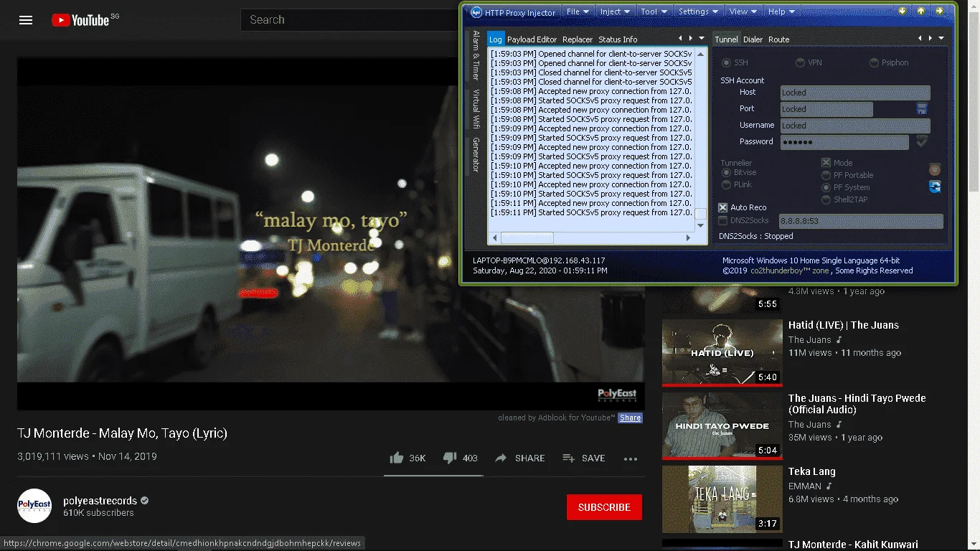Image resolution: width=980 pixels, height=551 pixels.
Task: Toggle the Mode checkbox
Action: tap(826, 163)
